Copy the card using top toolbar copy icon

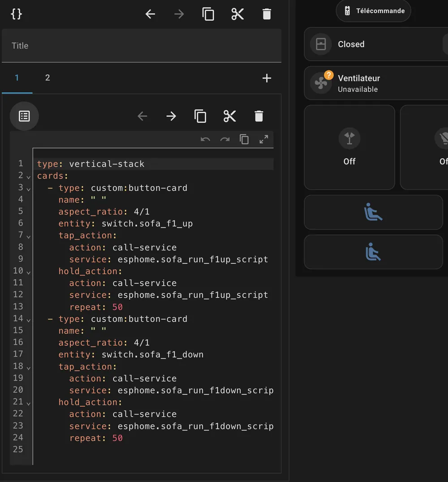208,14
